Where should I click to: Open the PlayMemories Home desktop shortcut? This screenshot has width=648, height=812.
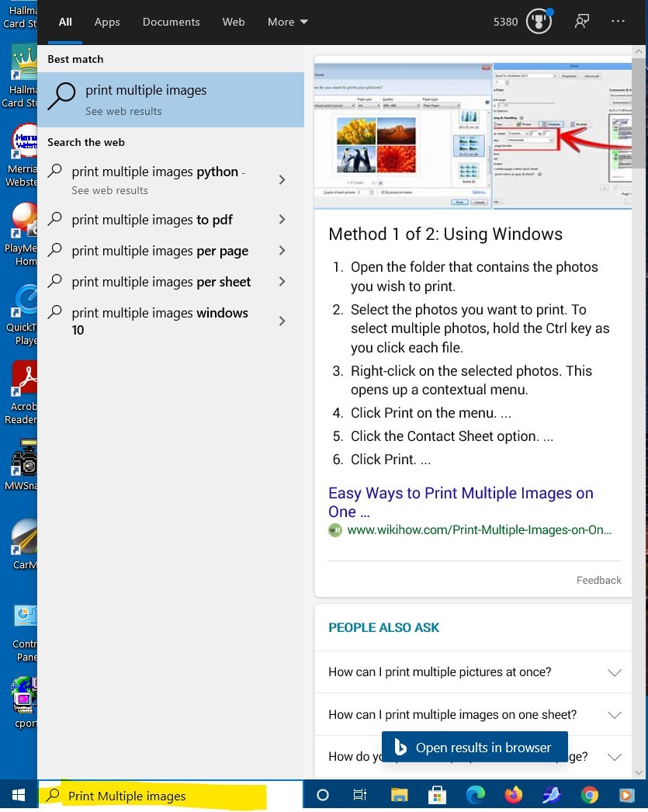[x=23, y=234]
